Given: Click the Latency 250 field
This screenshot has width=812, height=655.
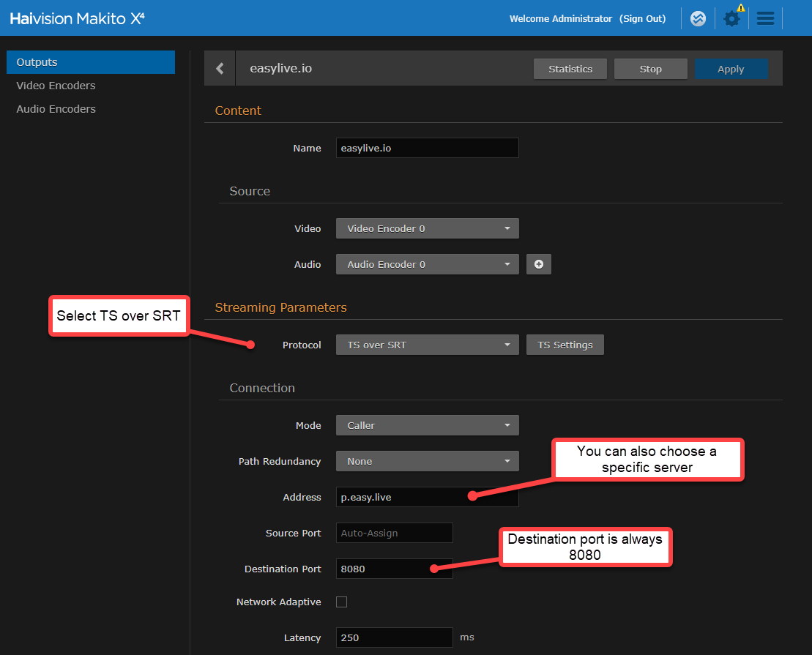Looking at the screenshot, I should (x=394, y=637).
